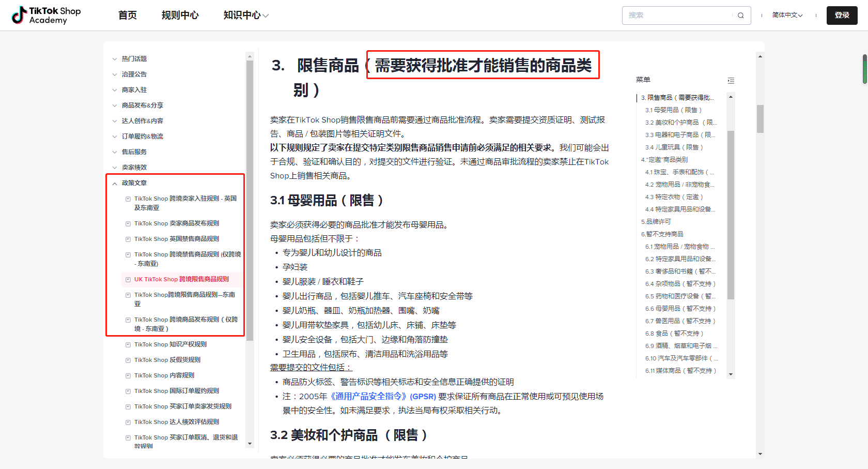This screenshot has height=469, width=868.
Task: Click document icon beside TikTok Shop 国际订单履约规则
Action: pos(128,391)
